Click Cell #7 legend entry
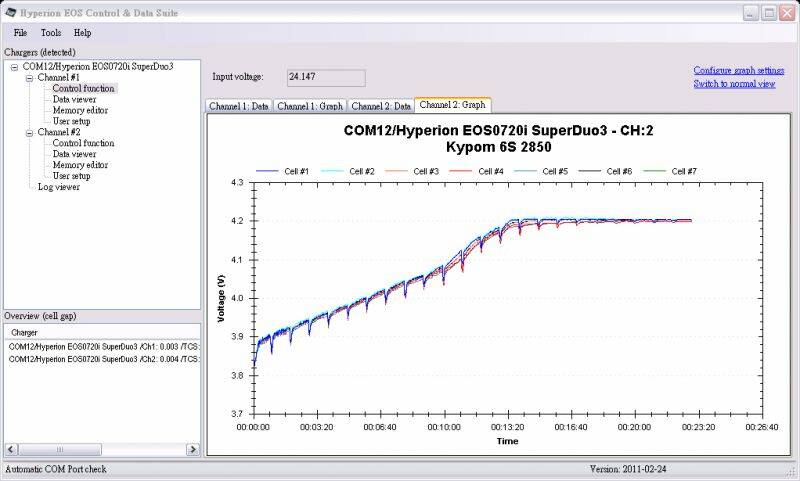Viewport: 800px width, 481px height. click(x=670, y=171)
